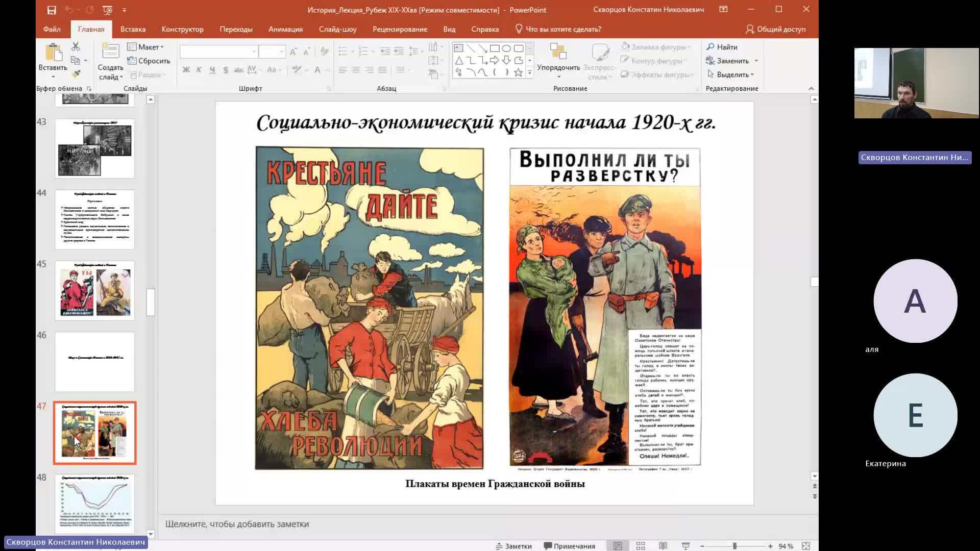This screenshot has width=980, height=551.
Task: Expand the shapes gallery more arrow
Action: click(x=529, y=73)
